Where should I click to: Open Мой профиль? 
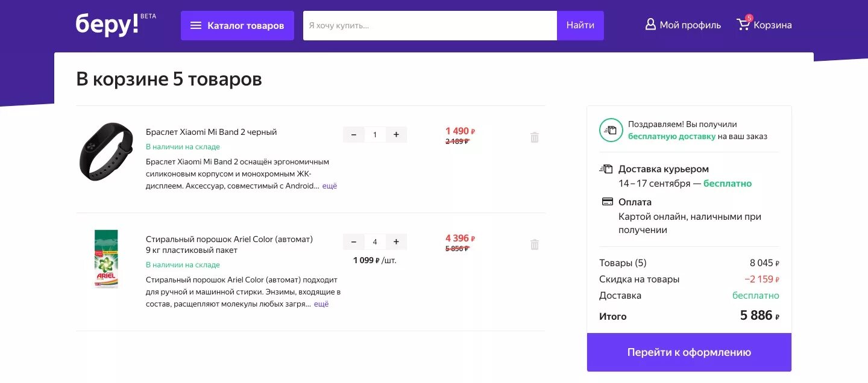tap(683, 25)
